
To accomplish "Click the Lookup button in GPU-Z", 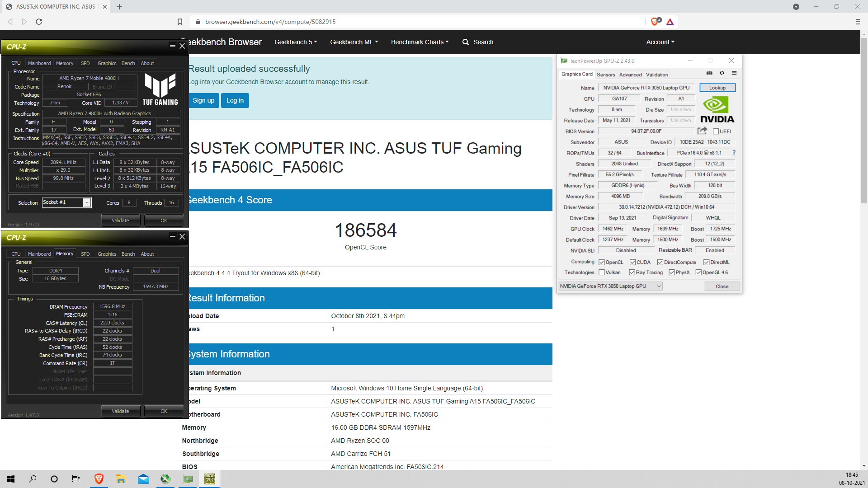I will [x=717, y=88].
